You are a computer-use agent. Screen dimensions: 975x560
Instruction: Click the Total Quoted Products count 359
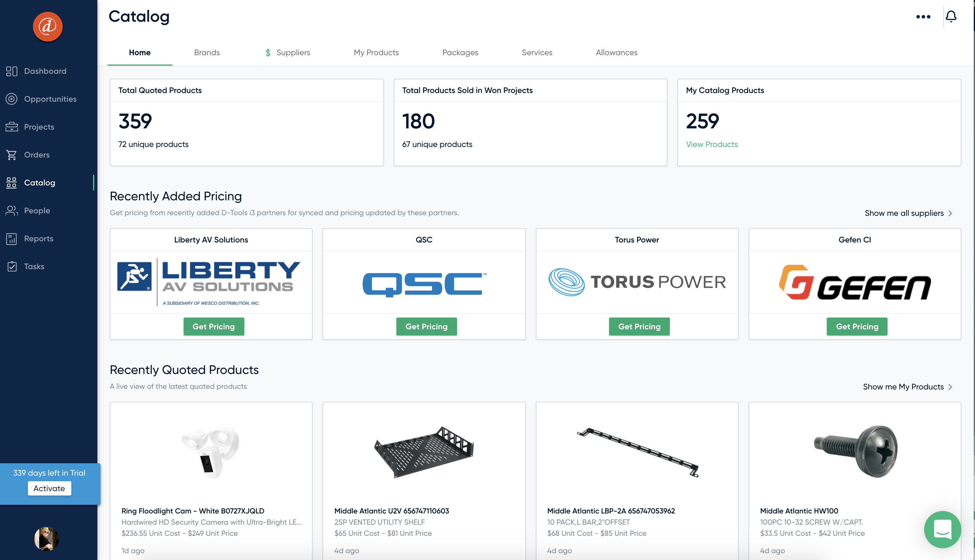click(135, 121)
